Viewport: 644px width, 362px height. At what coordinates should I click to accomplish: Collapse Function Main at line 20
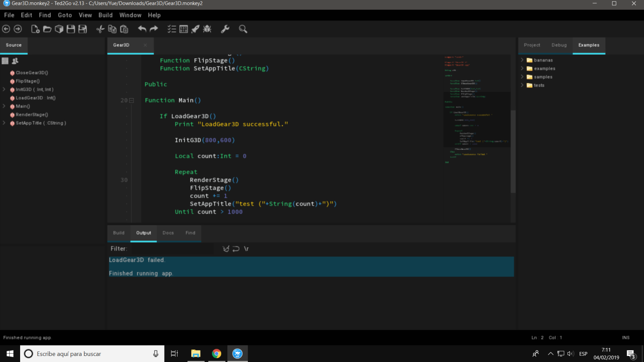(131, 101)
